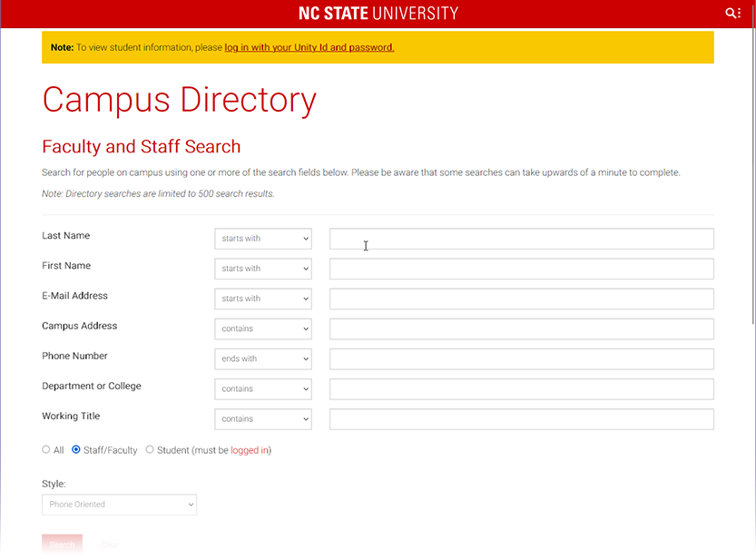756x559 pixels.
Task: Open the Department or College match-type dropdown
Action: (x=263, y=389)
